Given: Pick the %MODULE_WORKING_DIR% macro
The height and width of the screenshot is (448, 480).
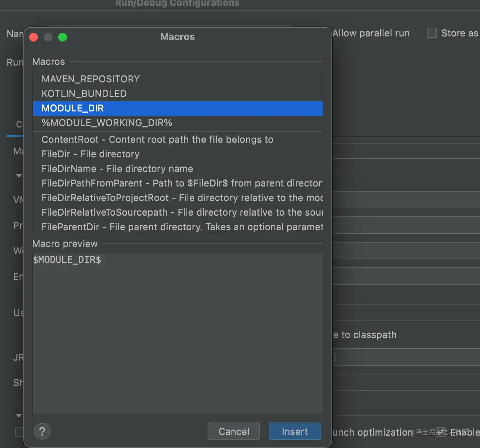Looking at the screenshot, I should click(107, 123).
